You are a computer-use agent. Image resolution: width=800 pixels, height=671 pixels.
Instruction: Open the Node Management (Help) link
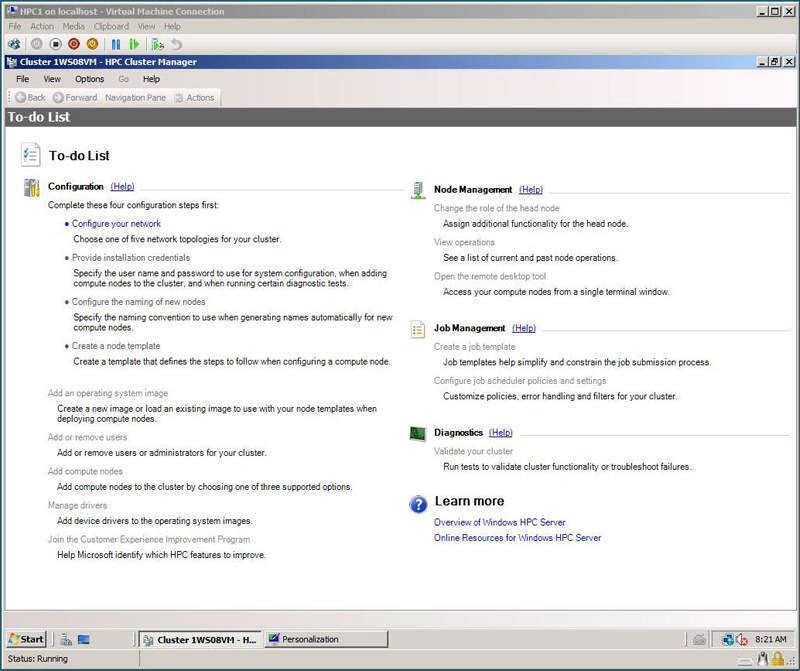(531, 190)
